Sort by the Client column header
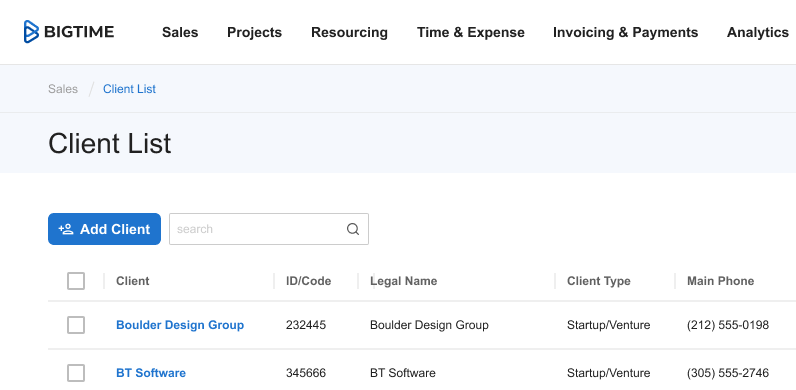The image size is (796, 390). pos(132,281)
